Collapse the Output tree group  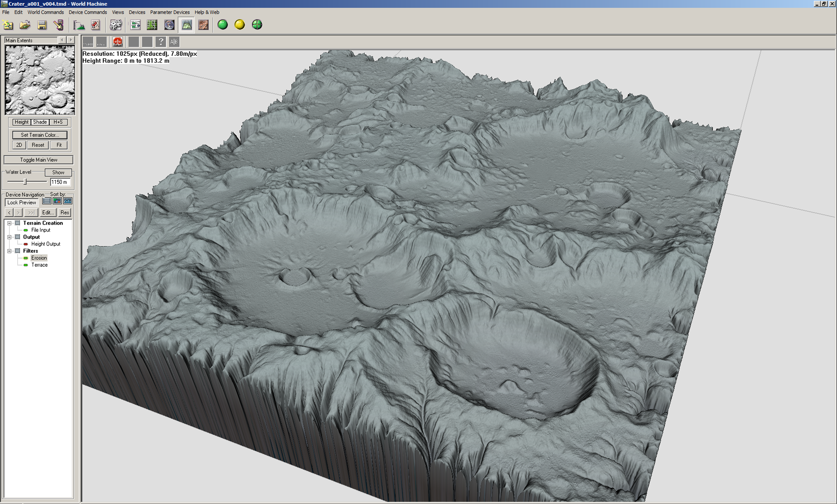click(9, 237)
